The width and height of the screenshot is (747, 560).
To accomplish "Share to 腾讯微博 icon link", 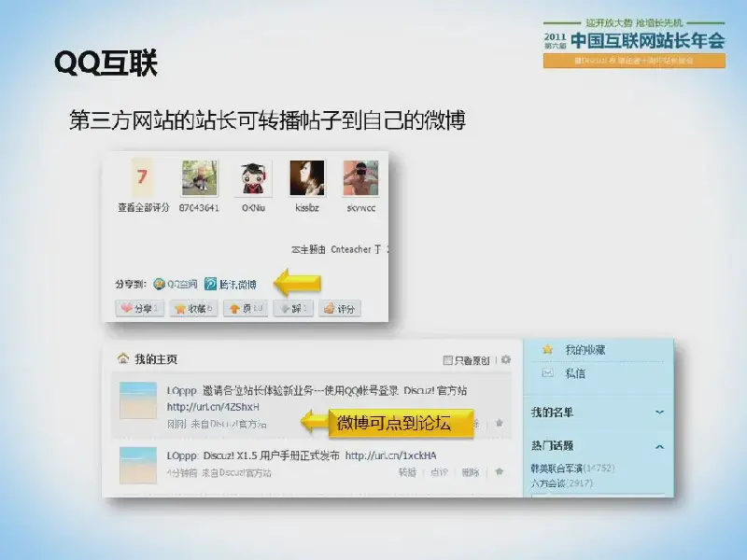I will [231, 285].
